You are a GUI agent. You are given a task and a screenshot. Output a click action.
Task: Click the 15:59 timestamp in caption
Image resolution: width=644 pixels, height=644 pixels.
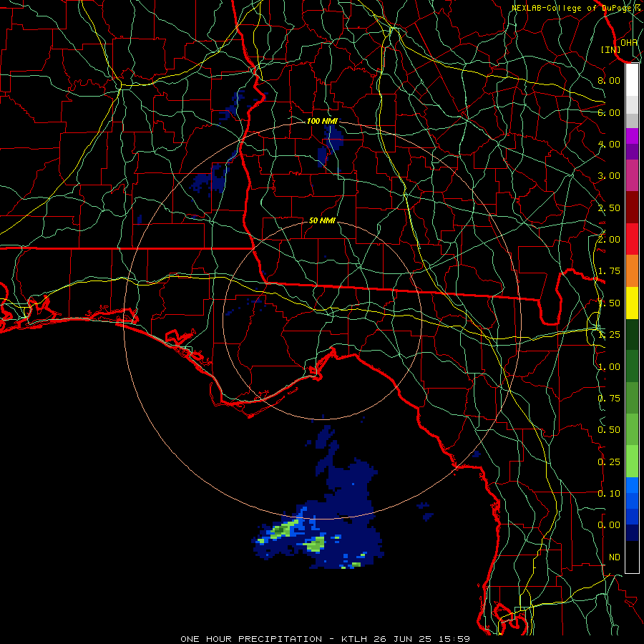pyautogui.click(x=454, y=639)
